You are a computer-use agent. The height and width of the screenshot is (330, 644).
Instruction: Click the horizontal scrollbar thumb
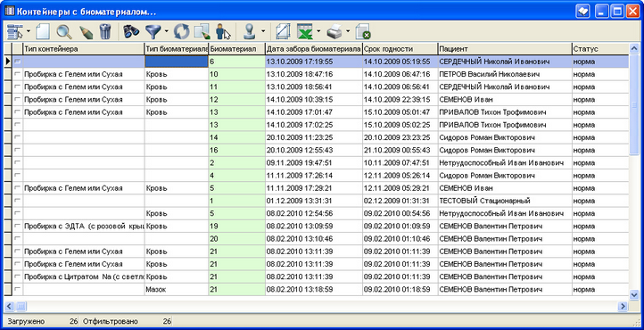click(21, 306)
